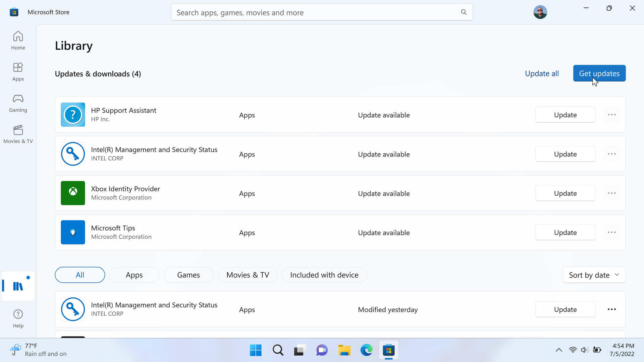Click the Store search input field

[x=315, y=12]
